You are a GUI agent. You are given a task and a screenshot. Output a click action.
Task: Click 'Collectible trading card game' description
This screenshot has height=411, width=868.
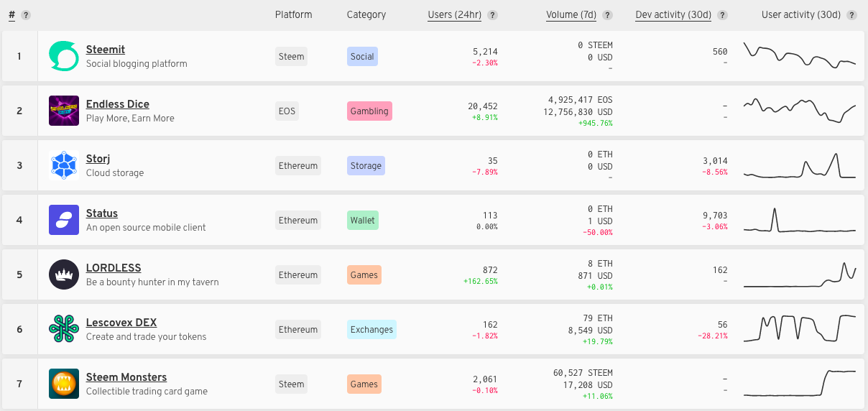pyautogui.click(x=147, y=392)
